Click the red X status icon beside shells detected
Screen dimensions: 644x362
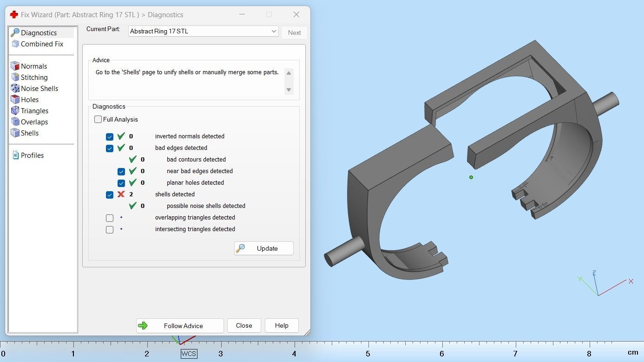click(121, 194)
